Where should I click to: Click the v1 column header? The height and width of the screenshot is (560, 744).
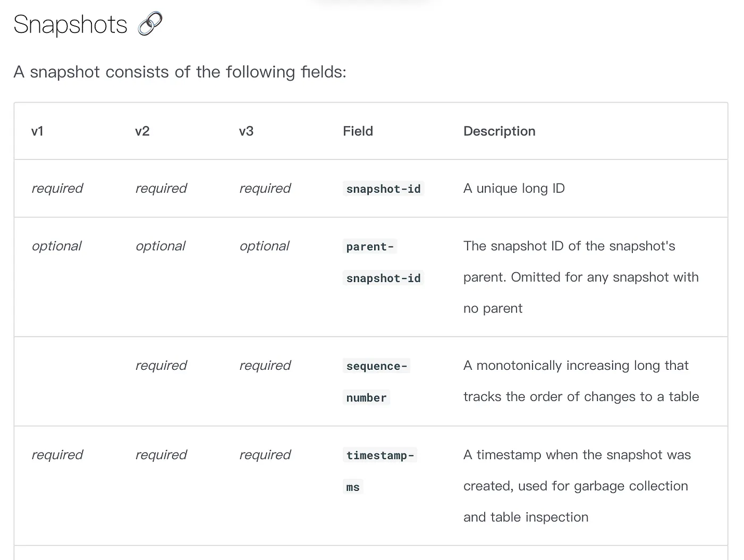(x=37, y=131)
